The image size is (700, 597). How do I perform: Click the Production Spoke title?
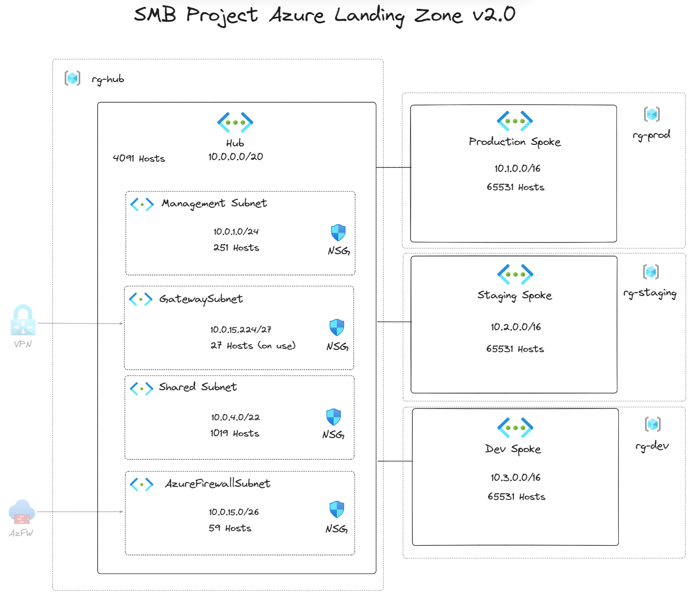click(x=515, y=142)
